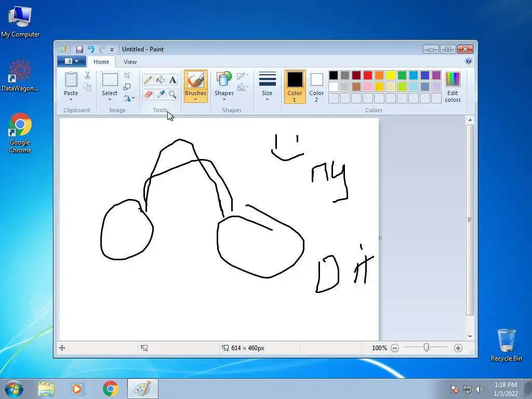Image resolution: width=532 pixels, height=399 pixels.
Task: Open the Shape fill dropdown
Action: 243,87
